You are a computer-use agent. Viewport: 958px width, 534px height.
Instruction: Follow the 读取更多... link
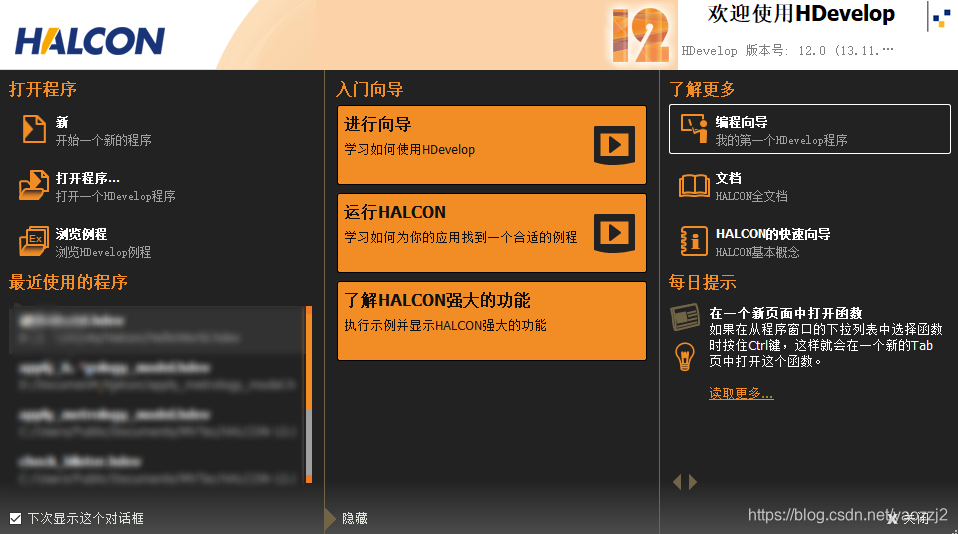[741, 393]
